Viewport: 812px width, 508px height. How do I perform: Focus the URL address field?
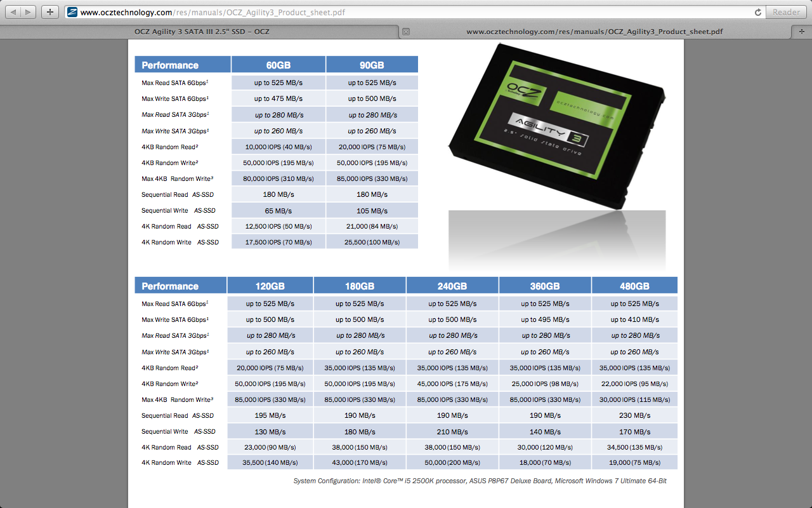pyautogui.click(x=414, y=12)
